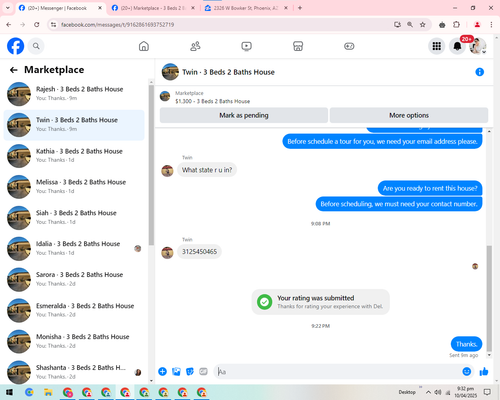Show hidden system tray icons chevron

tap(428, 392)
